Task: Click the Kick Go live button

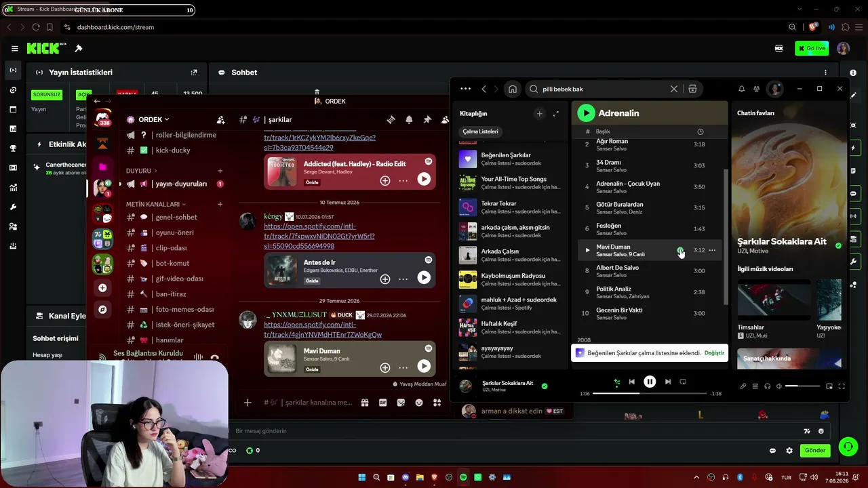Action: [x=812, y=49]
